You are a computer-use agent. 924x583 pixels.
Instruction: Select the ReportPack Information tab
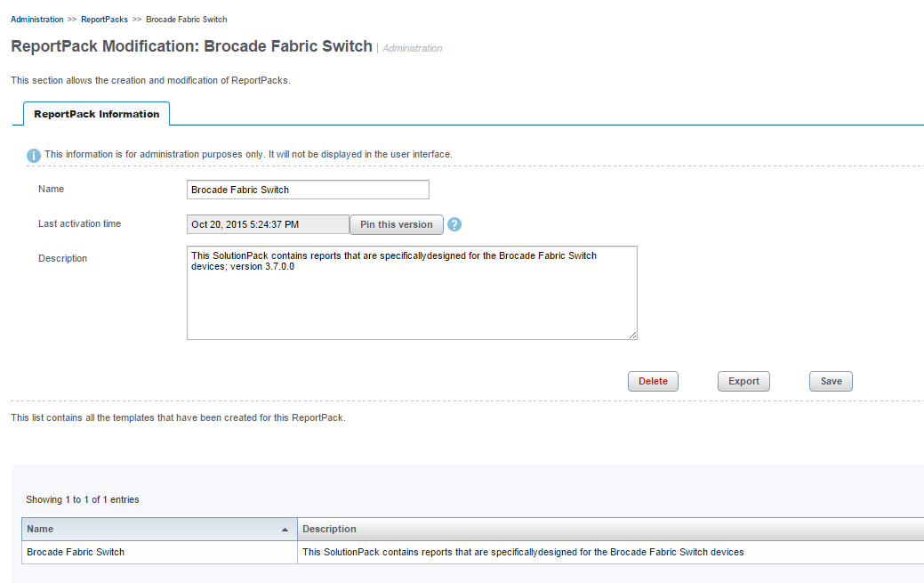click(x=97, y=114)
